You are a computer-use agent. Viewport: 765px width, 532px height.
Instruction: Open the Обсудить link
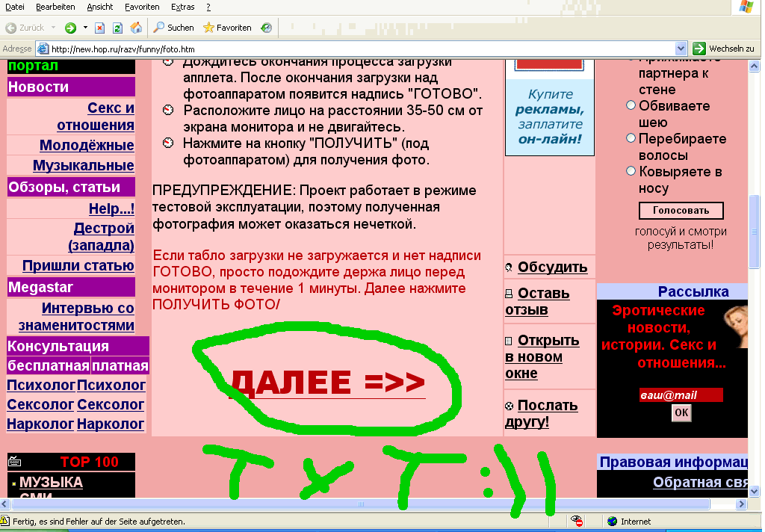coord(552,267)
